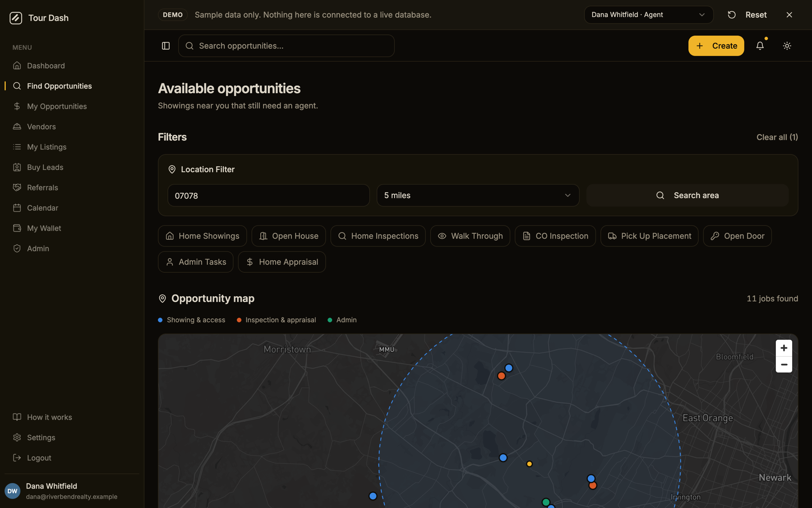The height and width of the screenshot is (508, 812).
Task: Click the blue marker outside the radius circle
Action: tap(373, 496)
